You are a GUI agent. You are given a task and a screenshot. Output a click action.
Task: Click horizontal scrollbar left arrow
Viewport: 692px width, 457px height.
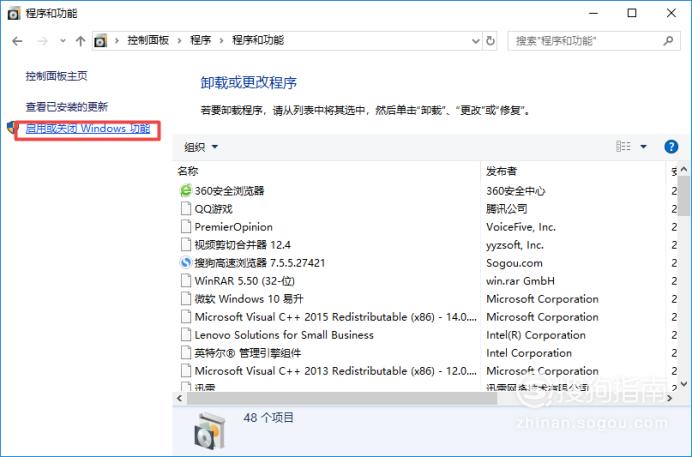click(179, 398)
